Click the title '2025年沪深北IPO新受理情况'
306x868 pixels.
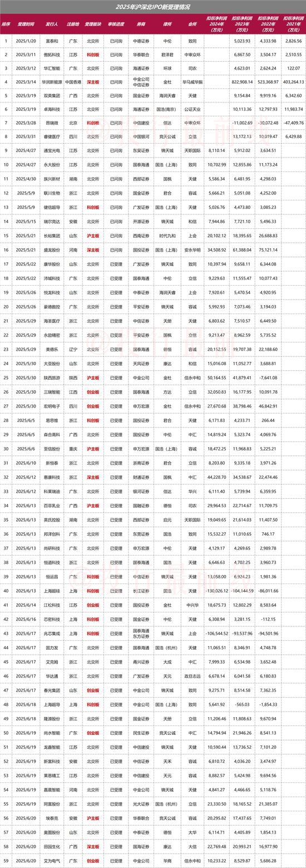click(152, 8)
